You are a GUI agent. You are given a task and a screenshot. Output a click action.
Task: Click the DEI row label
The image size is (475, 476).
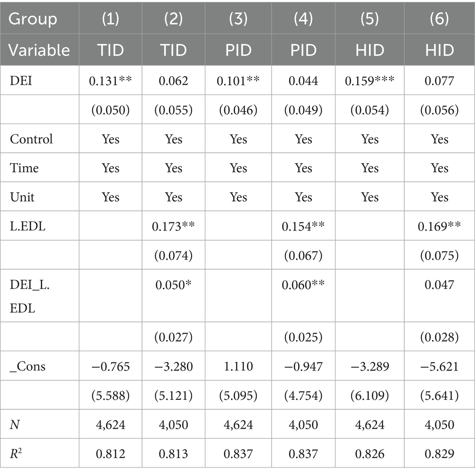[20, 81]
